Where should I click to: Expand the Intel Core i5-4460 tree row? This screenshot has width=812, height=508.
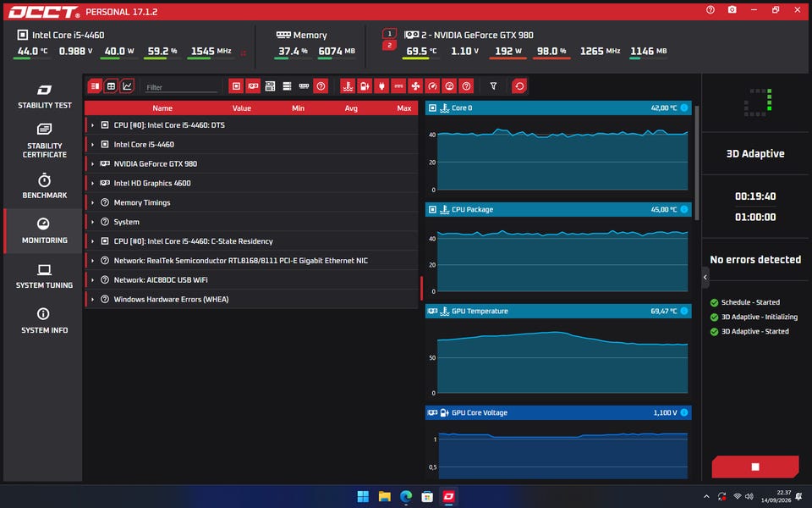[x=93, y=145]
